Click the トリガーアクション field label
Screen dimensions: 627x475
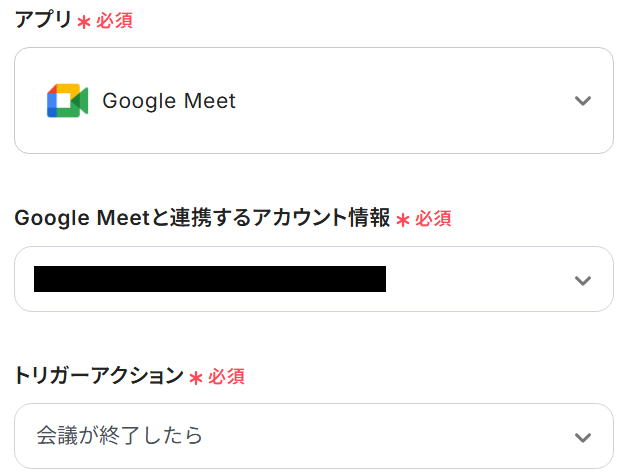coord(98,376)
